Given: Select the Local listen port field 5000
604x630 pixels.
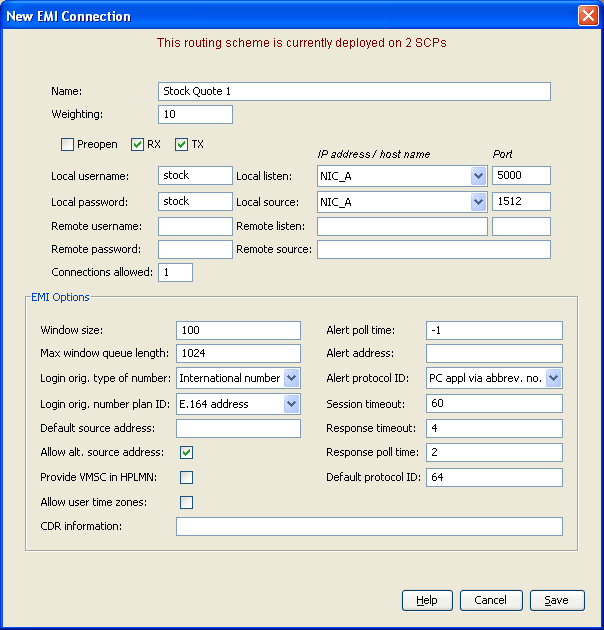Looking at the screenshot, I should click(x=521, y=176).
